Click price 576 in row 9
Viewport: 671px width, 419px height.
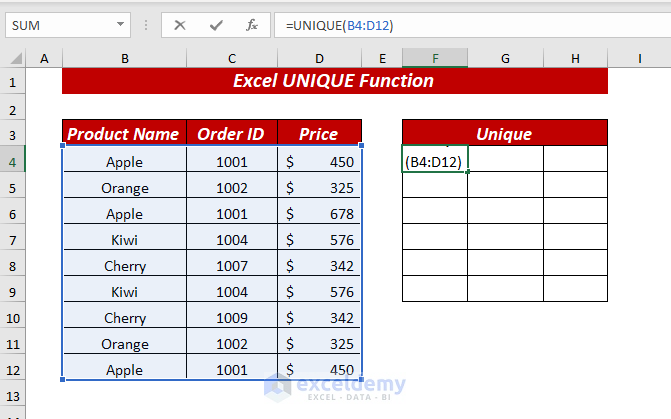320,289
